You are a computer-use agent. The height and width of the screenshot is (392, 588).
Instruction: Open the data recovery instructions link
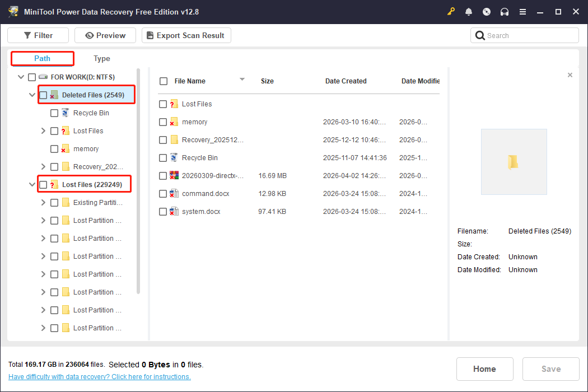[99, 376]
